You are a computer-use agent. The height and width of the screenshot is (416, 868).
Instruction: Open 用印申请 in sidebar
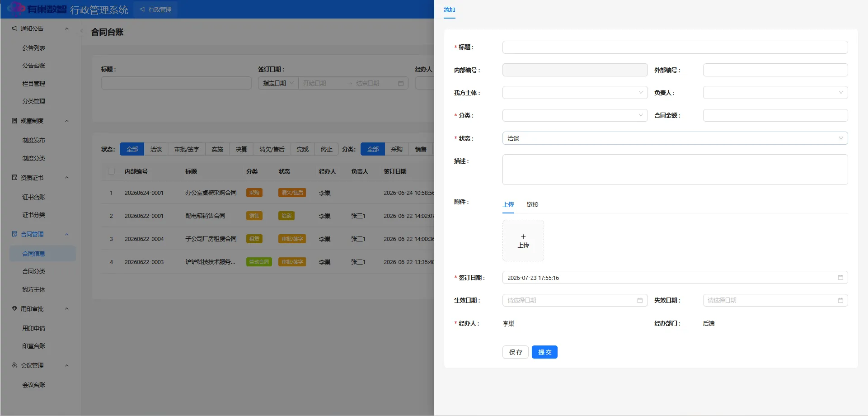[x=34, y=328]
